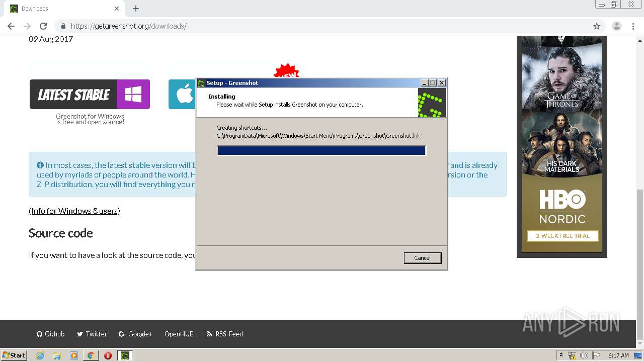
Task: Close the Downloads tab
Action: click(117, 9)
